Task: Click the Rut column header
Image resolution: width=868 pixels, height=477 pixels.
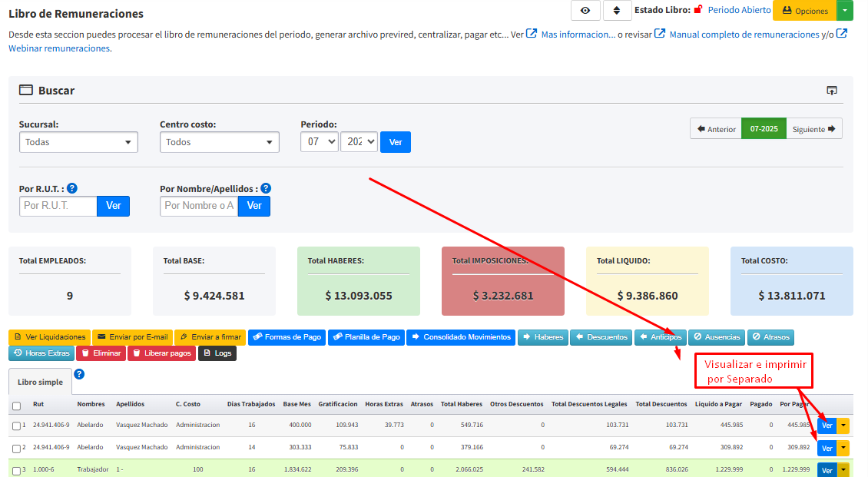Action: pyautogui.click(x=38, y=404)
